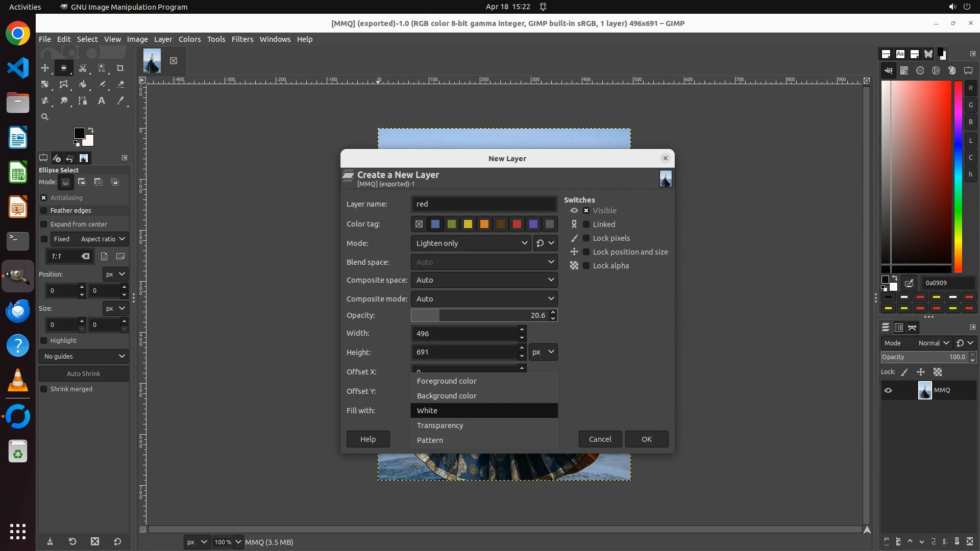The image size is (980, 551).
Task: Select the Bucket Fill tool
Action: [83, 84]
